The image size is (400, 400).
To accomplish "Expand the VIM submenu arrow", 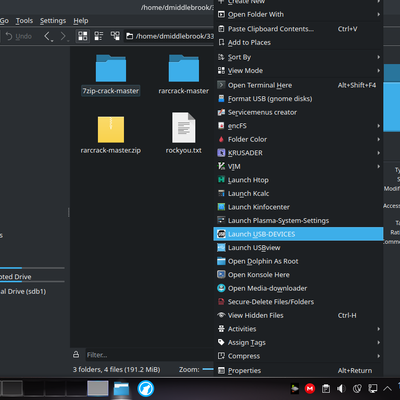I will click(x=378, y=166).
